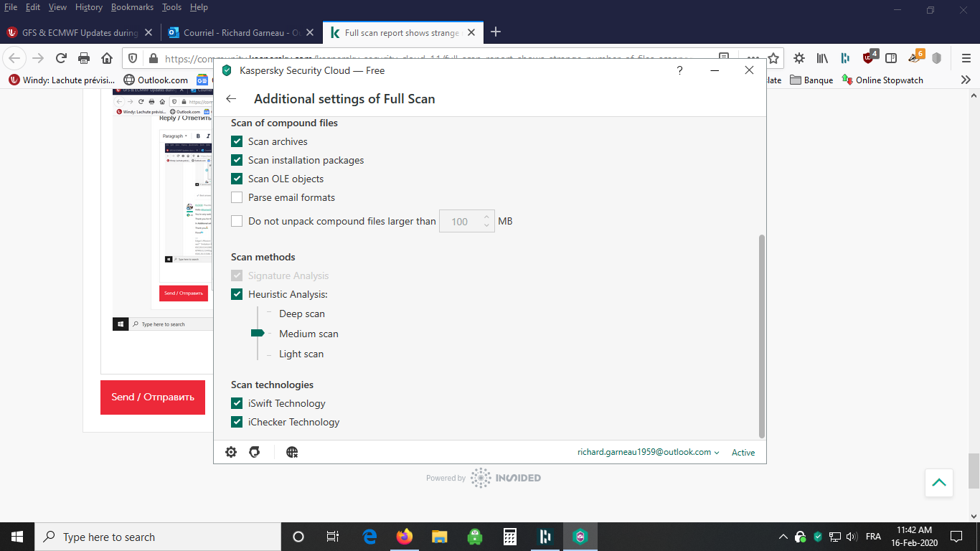980x551 pixels.
Task: Open Kaspersky settings gear icon
Action: pyautogui.click(x=231, y=452)
